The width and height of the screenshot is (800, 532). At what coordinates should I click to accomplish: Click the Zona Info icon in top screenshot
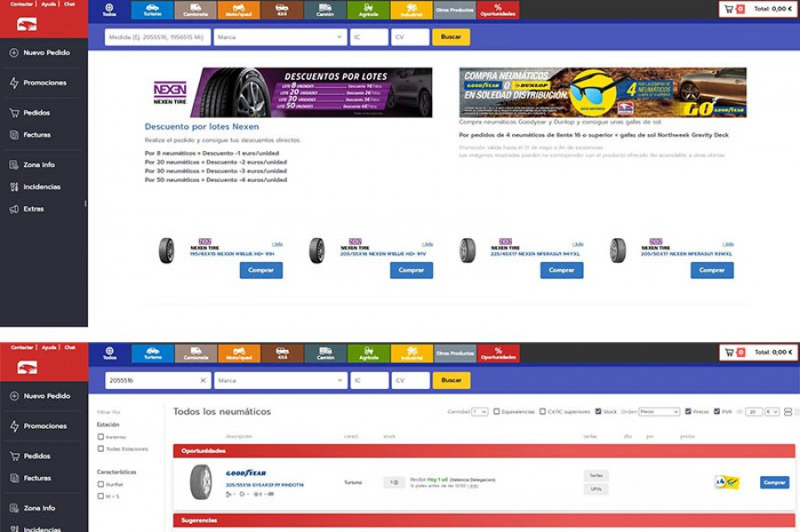13,164
